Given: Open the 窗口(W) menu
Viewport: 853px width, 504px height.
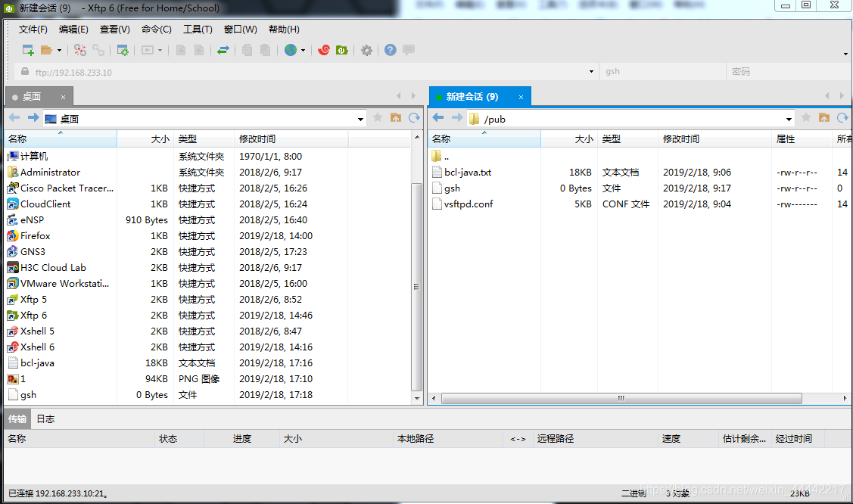Looking at the screenshot, I should click(x=240, y=30).
